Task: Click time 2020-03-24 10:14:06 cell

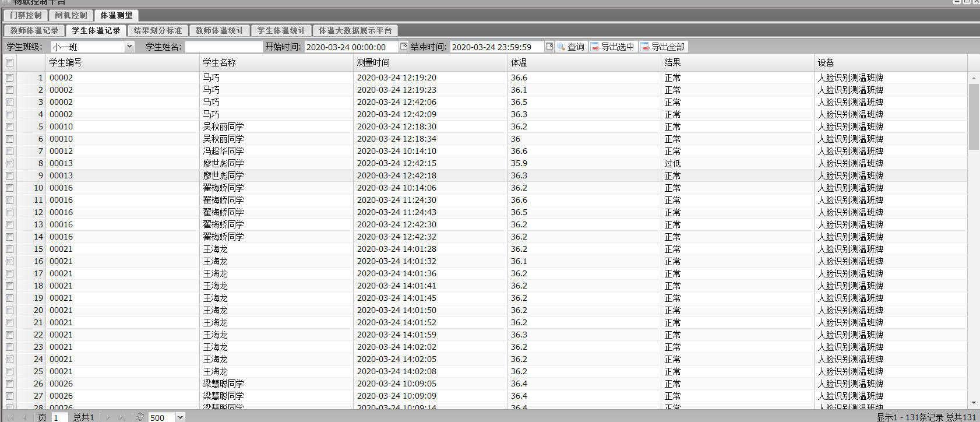Action: click(397, 188)
